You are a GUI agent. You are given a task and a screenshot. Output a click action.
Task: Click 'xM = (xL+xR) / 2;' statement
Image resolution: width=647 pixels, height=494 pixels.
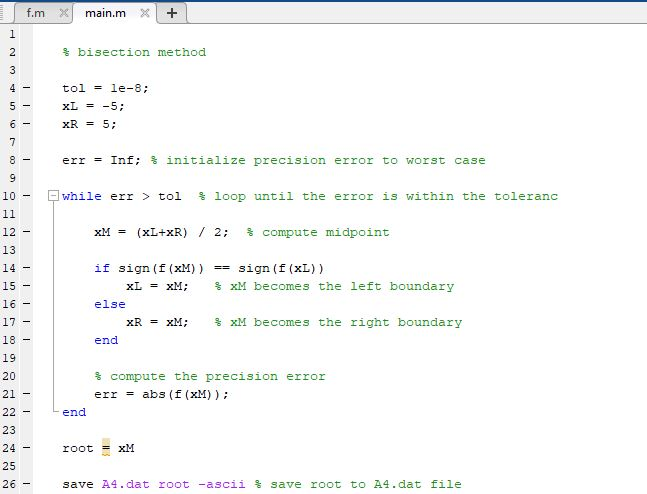[x=161, y=232]
